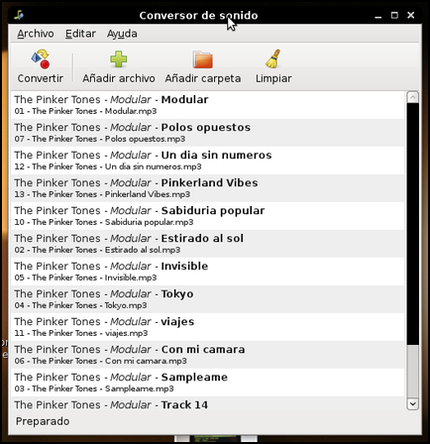
Task: Click the vertical scrollbar thumb
Action: point(413,224)
